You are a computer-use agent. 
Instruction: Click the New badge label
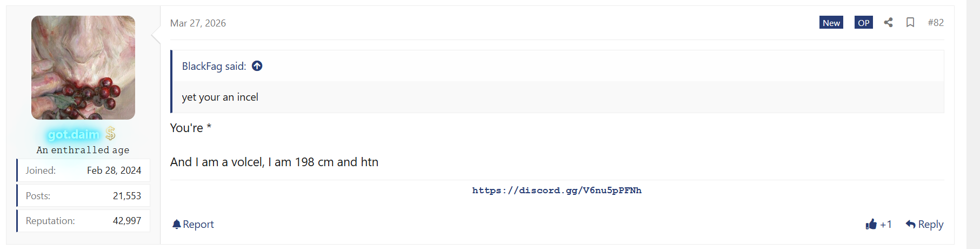pyautogui.click(x=831, y=22)
